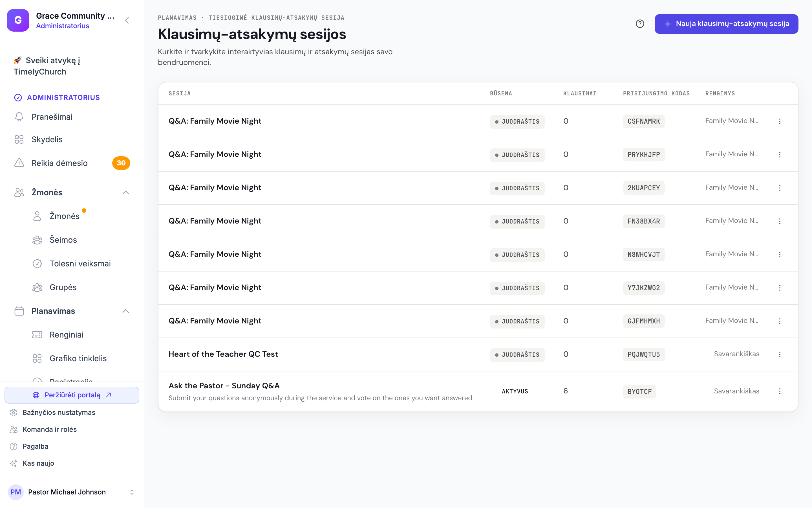Screen dimensions: 812x508
Task: Click the people icon for Komanda ir rolės
Action: [x=14, y=429]
